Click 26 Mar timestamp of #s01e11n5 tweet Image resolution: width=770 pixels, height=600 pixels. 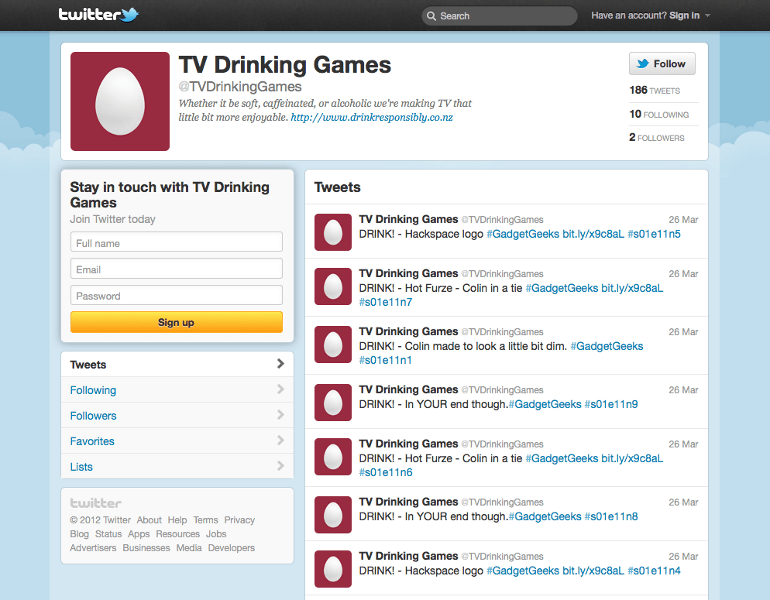tap(683, 219)
